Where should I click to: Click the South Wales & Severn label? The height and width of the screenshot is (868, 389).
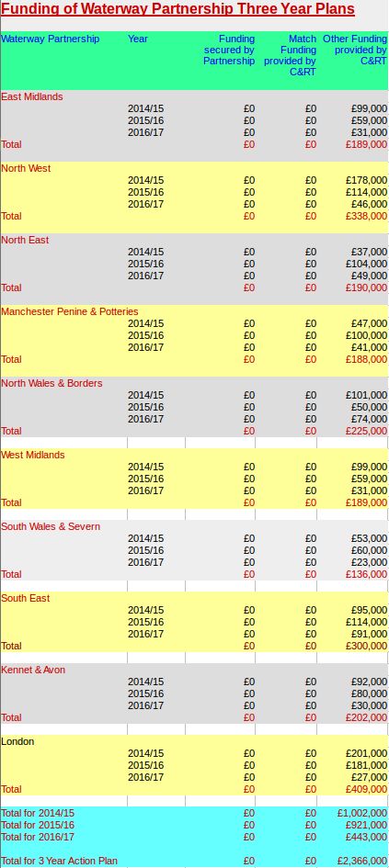[51, 526]
